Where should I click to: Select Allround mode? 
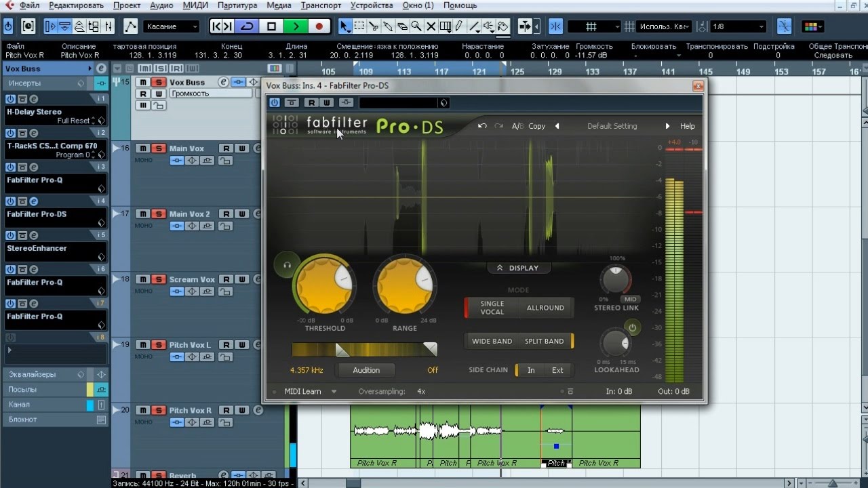(x=545, y=308)
